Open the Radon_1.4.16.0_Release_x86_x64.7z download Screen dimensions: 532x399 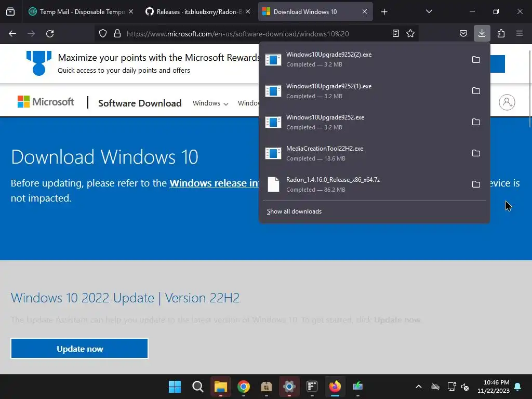[x=363, y=184]
